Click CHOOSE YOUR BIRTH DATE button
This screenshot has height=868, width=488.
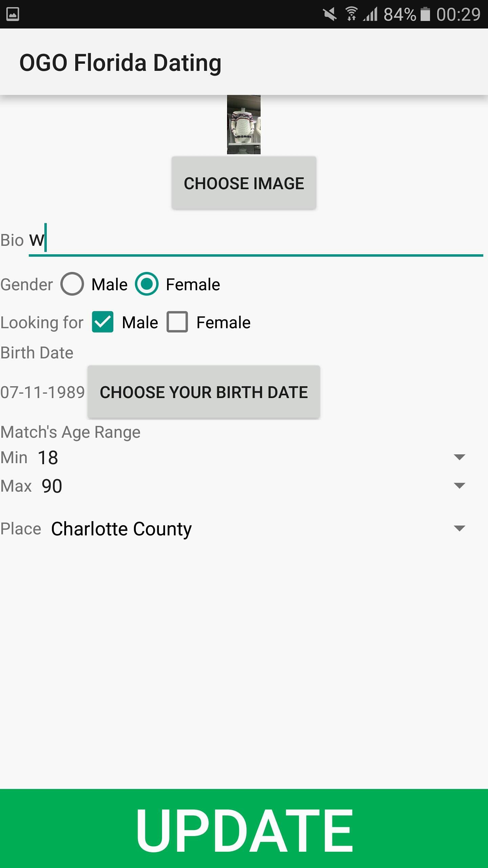(204, 392)
